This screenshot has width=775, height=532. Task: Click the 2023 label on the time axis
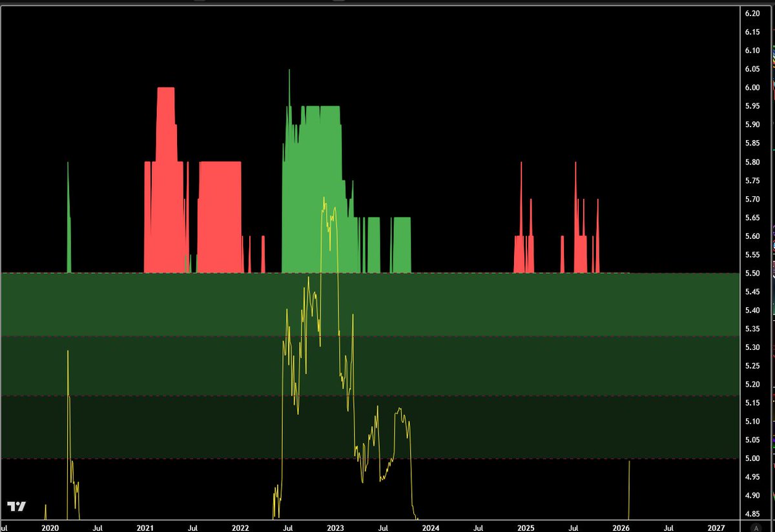point(335,527)
